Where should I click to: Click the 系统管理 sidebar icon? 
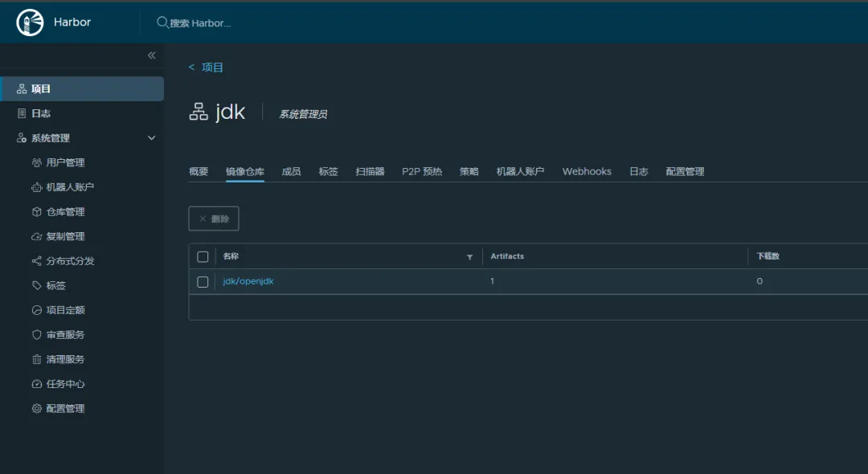point(22,137)
